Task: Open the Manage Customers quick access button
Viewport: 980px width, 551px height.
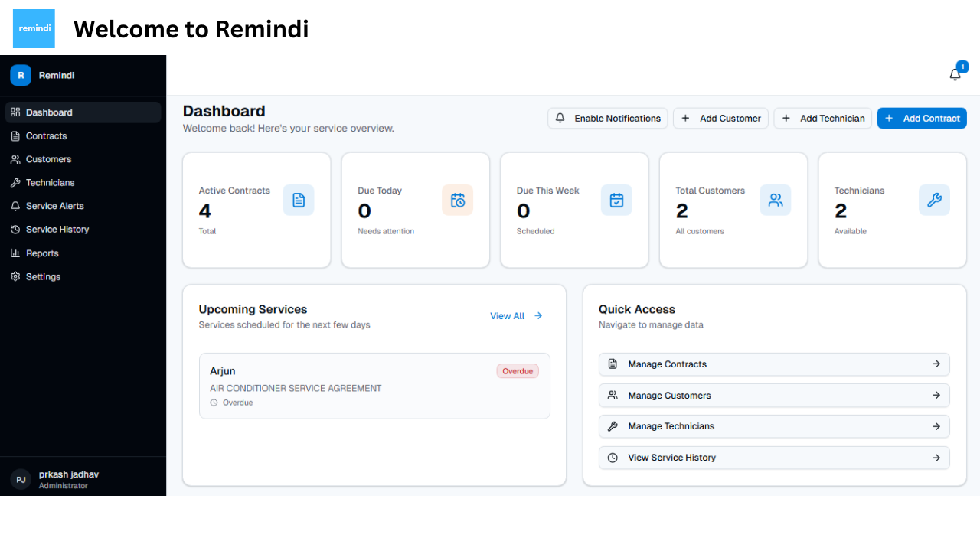Action: (774, 396)
